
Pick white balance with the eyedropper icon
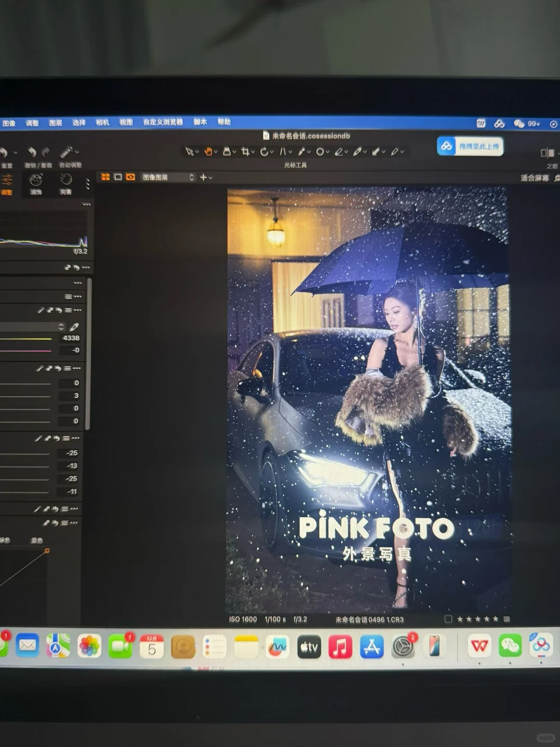[x=74, y=326]
